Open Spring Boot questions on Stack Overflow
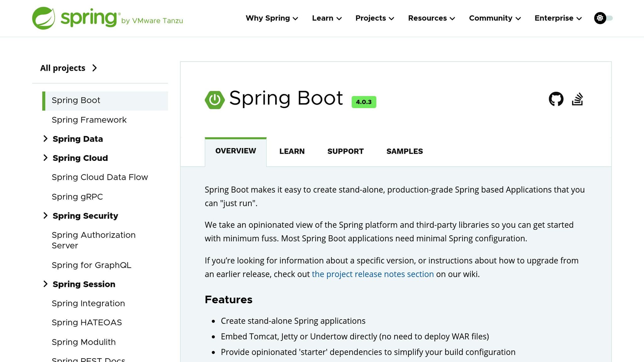The height and width of the screenshot is (362, 644). coord(578,99)
